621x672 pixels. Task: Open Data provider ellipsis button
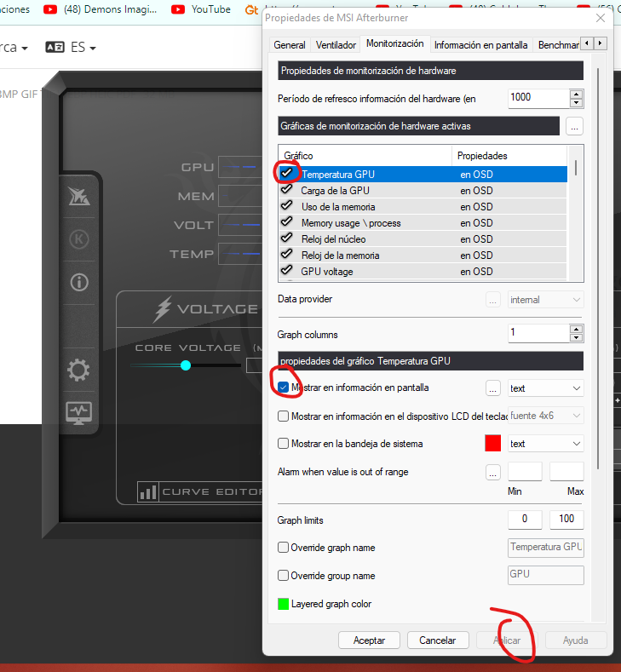point(493,300)
